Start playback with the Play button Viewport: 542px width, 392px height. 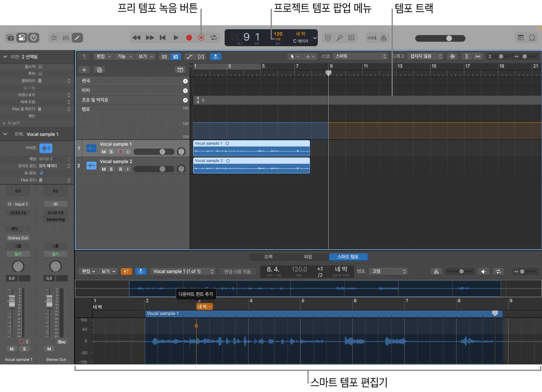[176, 38]
